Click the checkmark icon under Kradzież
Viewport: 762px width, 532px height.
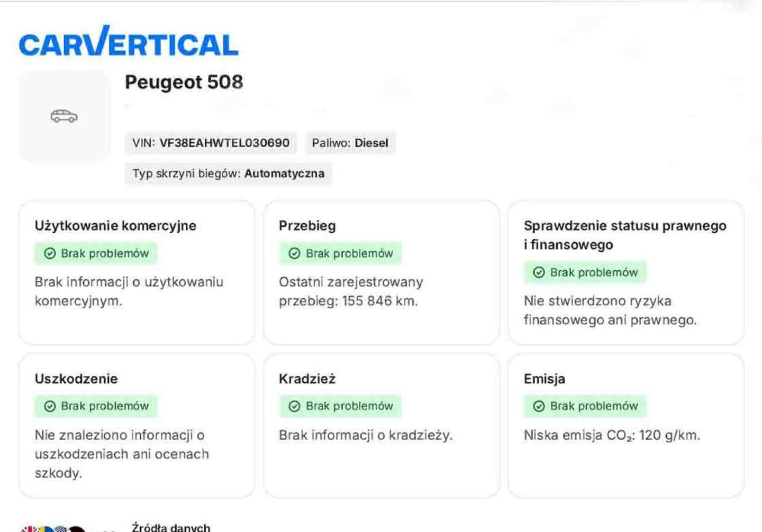pyautogui.click(x=294, y=406)
